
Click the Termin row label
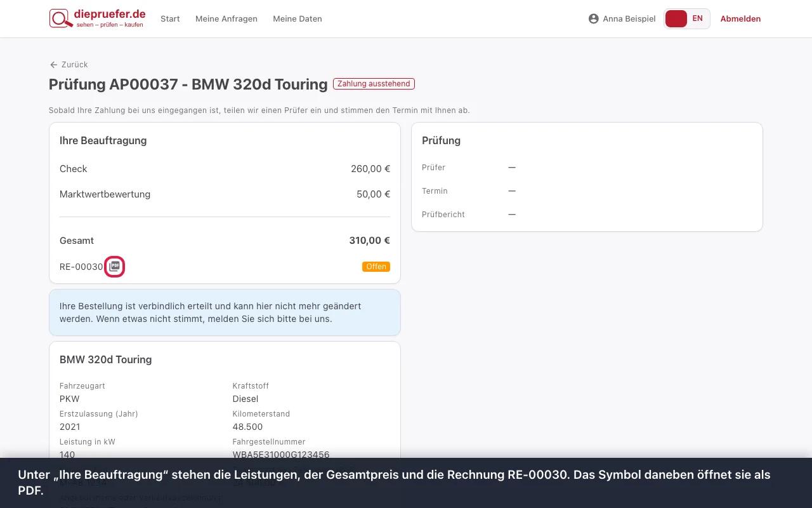pos(435,191)
